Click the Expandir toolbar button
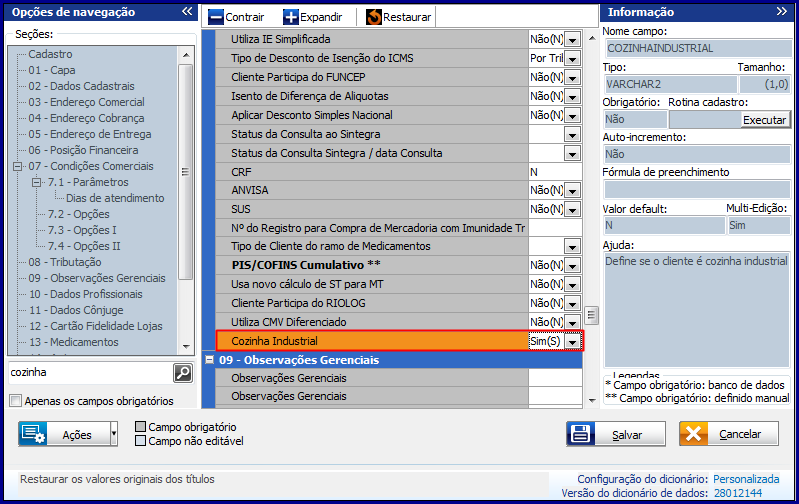799x504 pixels. click(x=313, y=17)
